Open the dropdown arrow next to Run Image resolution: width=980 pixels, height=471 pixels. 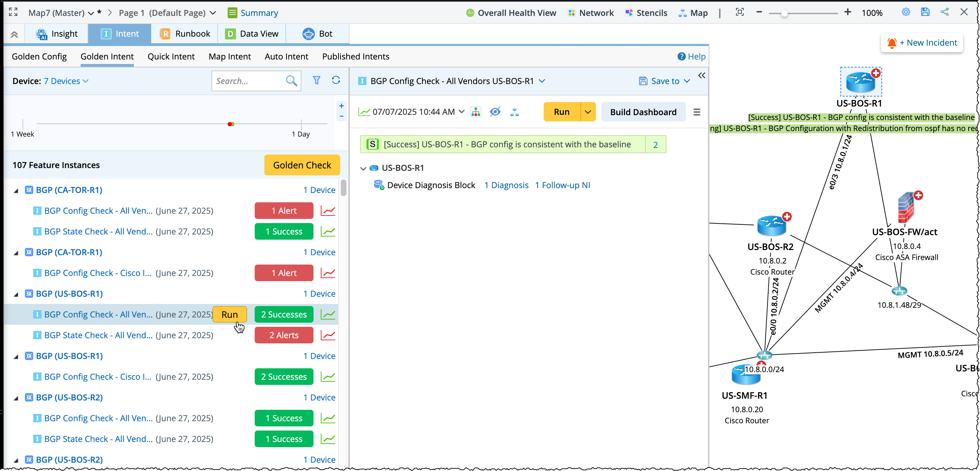[588, 112]
